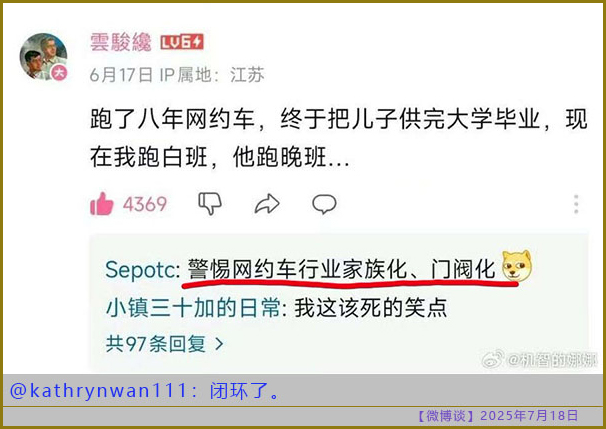
Task: Like the comment with thumbs-up icon
Action: point(102,204)
